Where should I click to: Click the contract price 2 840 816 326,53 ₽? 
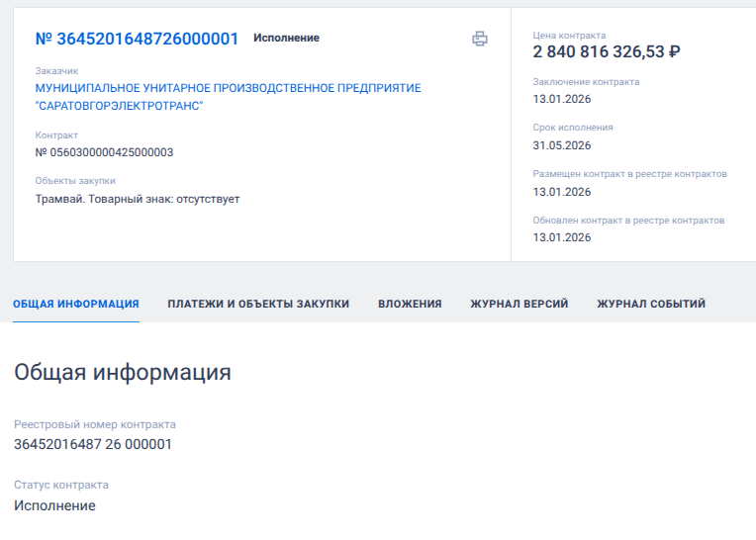pos(607,52)
